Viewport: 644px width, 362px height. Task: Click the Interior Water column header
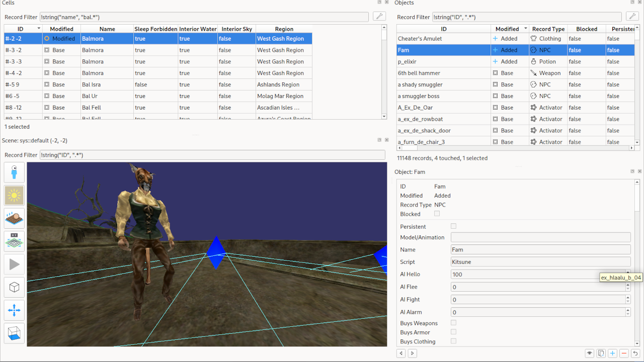point(198,29)
